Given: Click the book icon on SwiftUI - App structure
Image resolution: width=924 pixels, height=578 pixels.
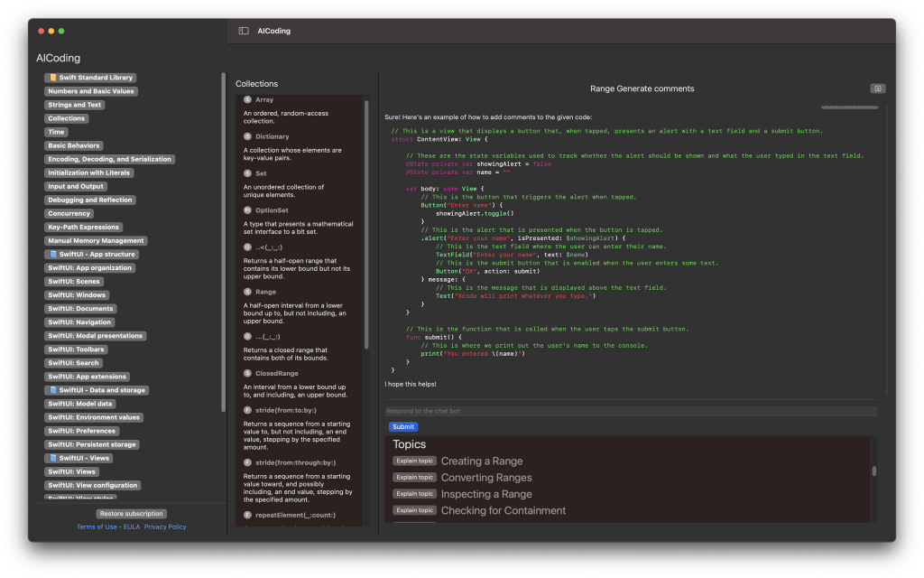Looking at the screenshot, I should tap(53, 254).
